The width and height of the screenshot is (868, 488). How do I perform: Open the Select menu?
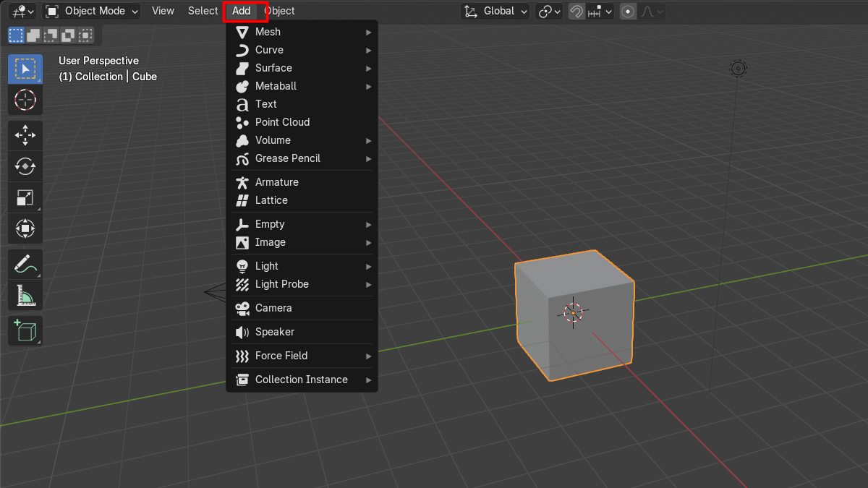point(203,11)
